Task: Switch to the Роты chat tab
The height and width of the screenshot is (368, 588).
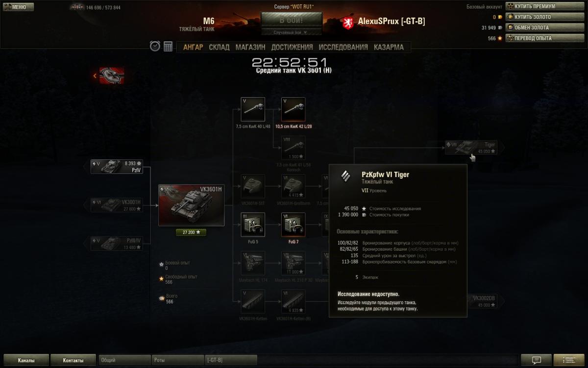Action: pyautogui.click(x=178, y=360)
